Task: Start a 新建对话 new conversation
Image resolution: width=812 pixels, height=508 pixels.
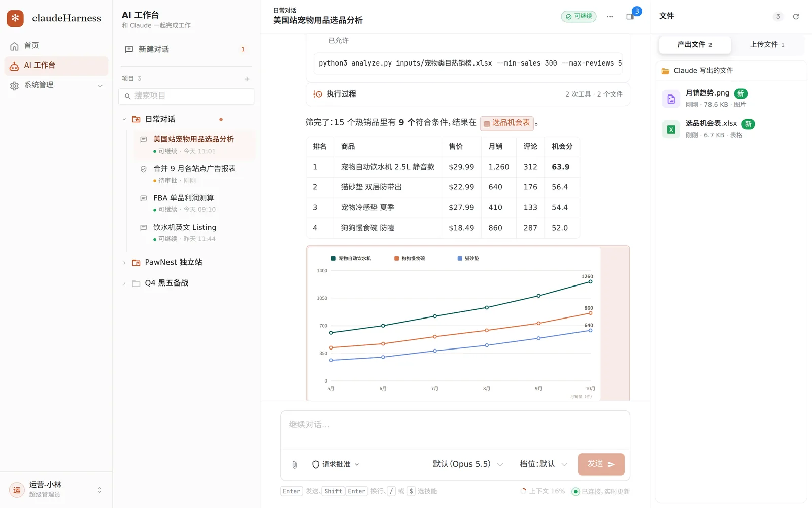Action: coord(186,49)
